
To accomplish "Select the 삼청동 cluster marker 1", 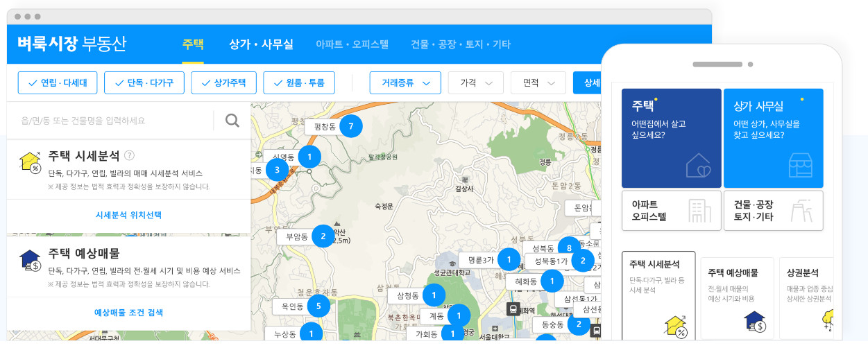I will click(x=434, y=295).
